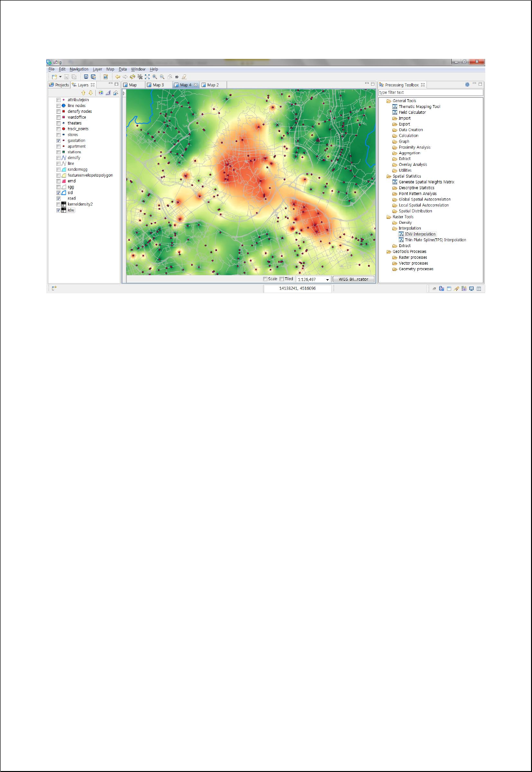Tick the Scale checkbox

pos(265,279)
